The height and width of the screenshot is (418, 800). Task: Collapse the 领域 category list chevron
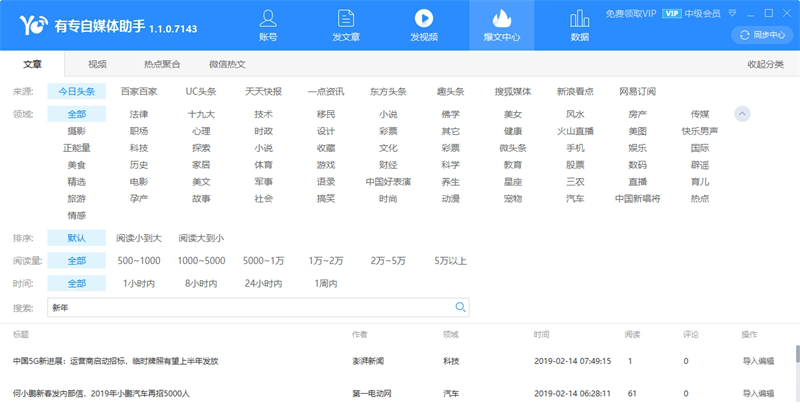(x=742, y=114)
